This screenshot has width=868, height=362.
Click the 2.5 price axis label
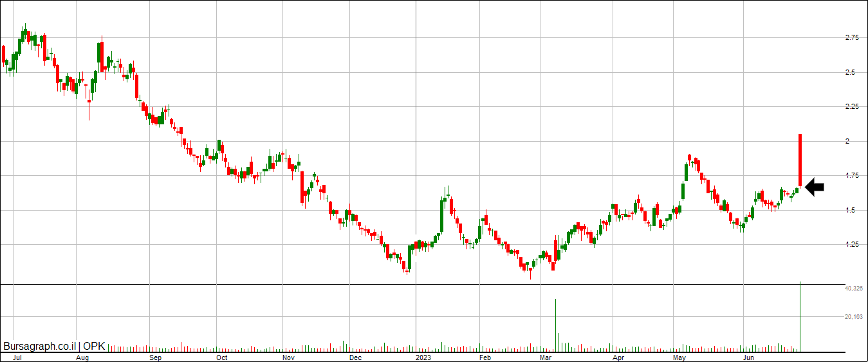pos(850,72)
